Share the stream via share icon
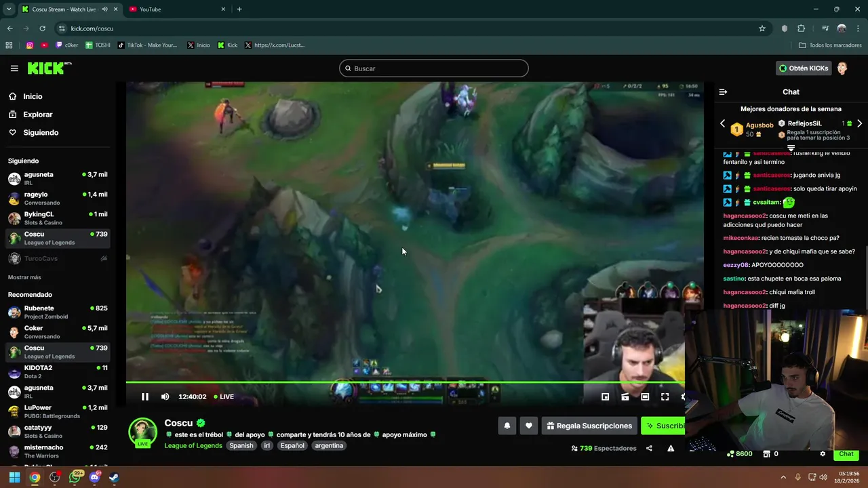 (649, 448)
